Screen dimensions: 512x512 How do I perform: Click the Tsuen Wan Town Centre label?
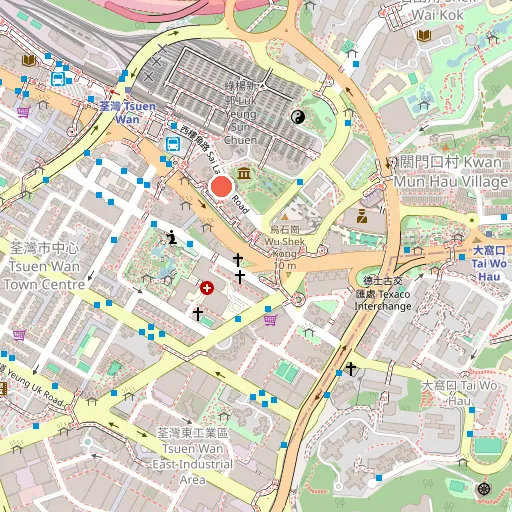tap(44, 266)
